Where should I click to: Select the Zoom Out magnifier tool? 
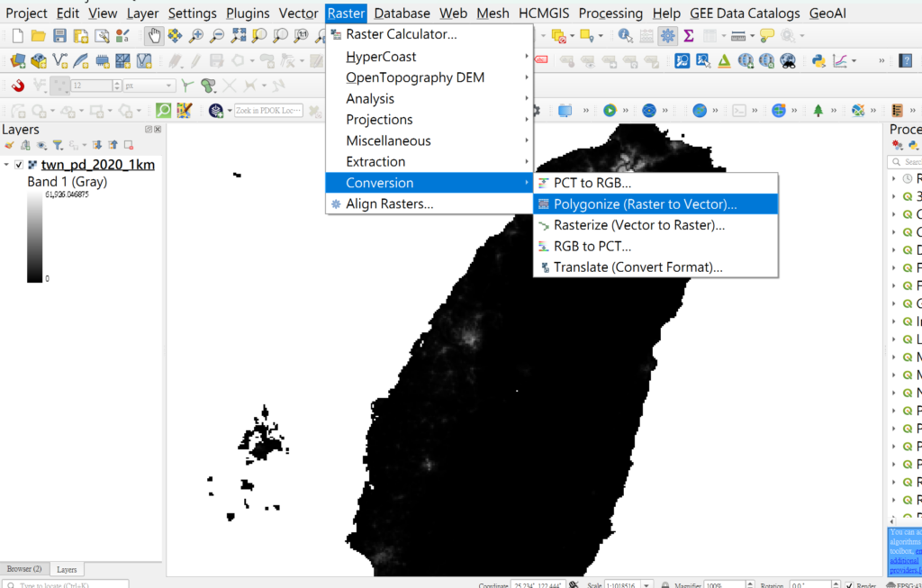[217, 36]
